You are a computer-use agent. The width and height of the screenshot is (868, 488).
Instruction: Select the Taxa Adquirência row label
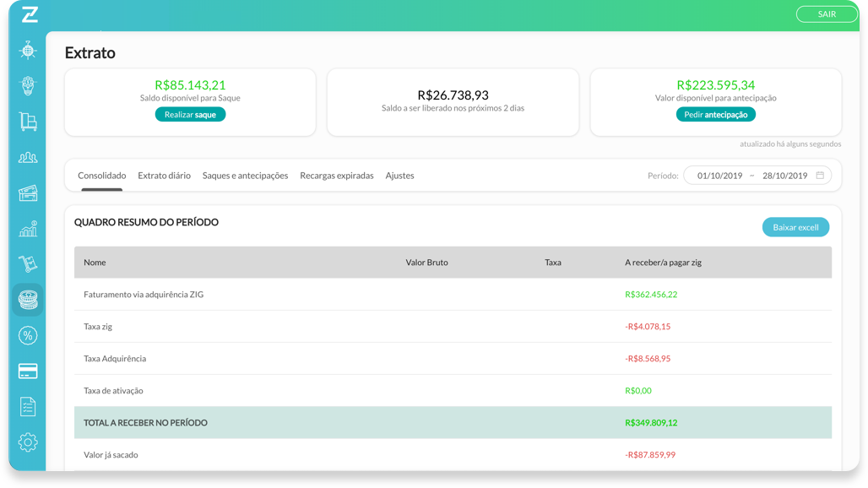coord(115,359)
